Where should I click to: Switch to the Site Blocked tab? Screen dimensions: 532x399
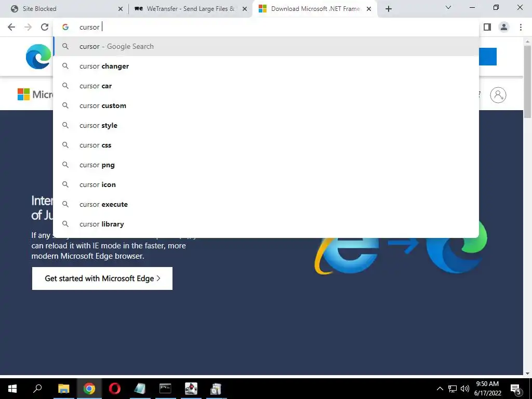tap(64, 9)
